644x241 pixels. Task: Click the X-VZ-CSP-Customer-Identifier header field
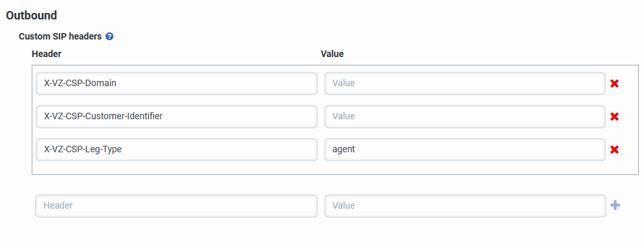pyautogui.click(x=176, y=117)
